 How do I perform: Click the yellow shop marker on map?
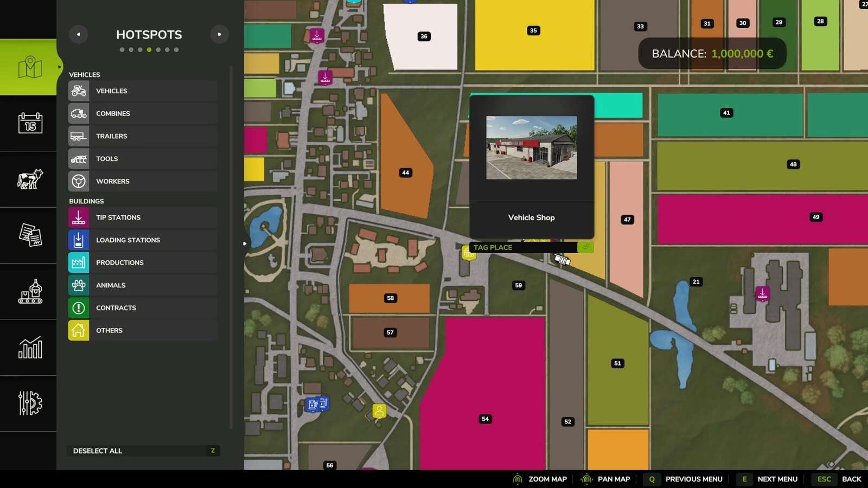point(468,253)
